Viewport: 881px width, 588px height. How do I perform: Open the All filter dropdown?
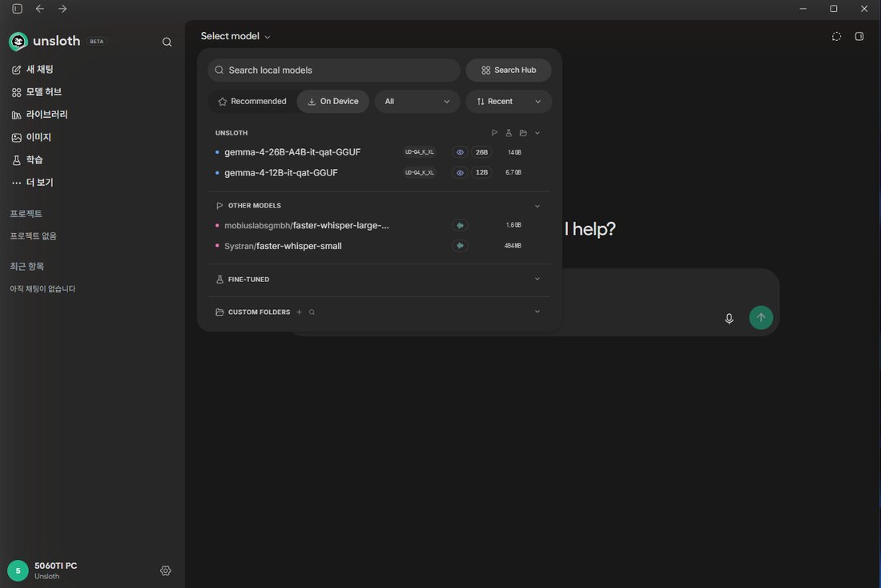pos(417,101)
